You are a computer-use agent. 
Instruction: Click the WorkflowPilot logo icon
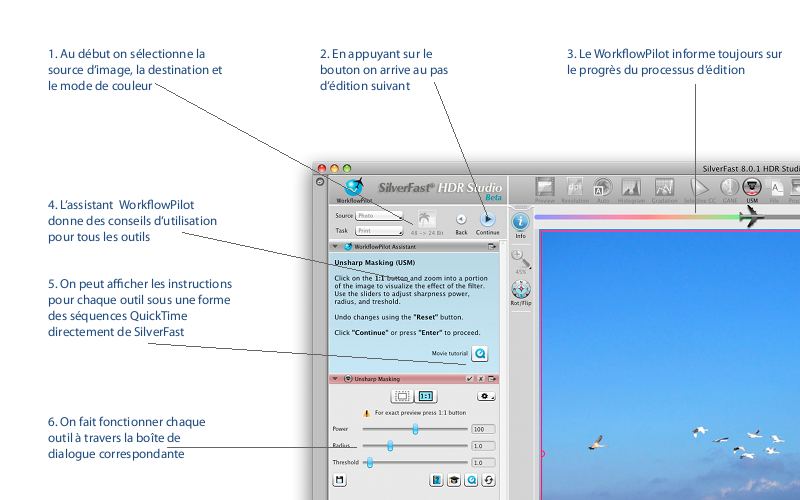pyautogui.click(x=352, y=187)
